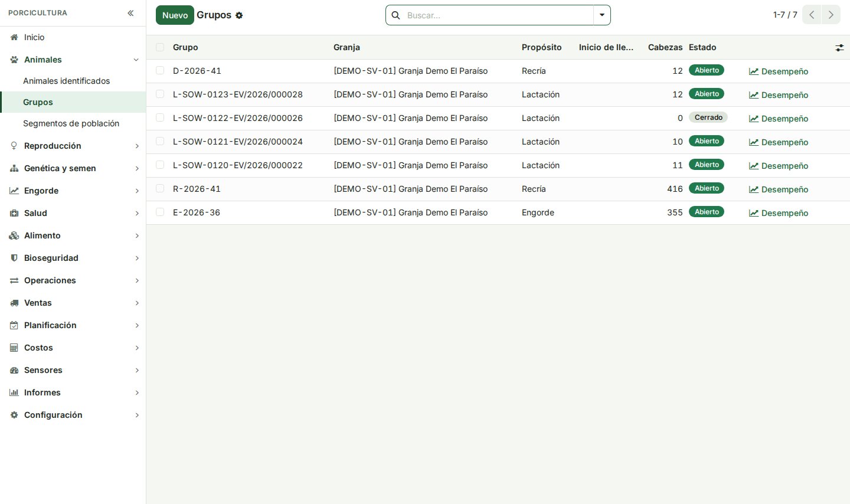Click the Informes bar chart icon

click(14, 392)
